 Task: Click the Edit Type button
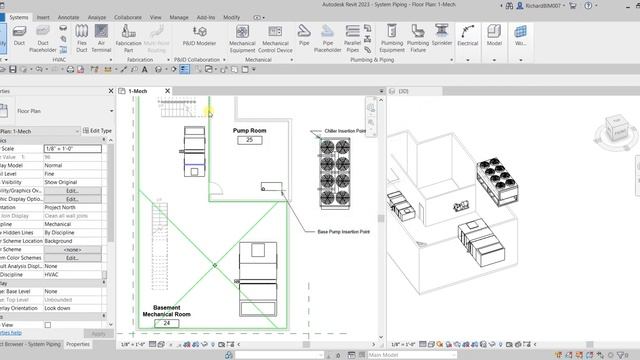click(x=97, y=131)
